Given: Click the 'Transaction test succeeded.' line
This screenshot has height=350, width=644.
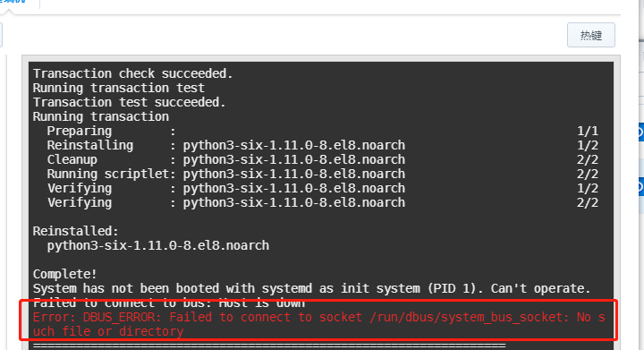Looking at the screenshot, I should (129, 102).
